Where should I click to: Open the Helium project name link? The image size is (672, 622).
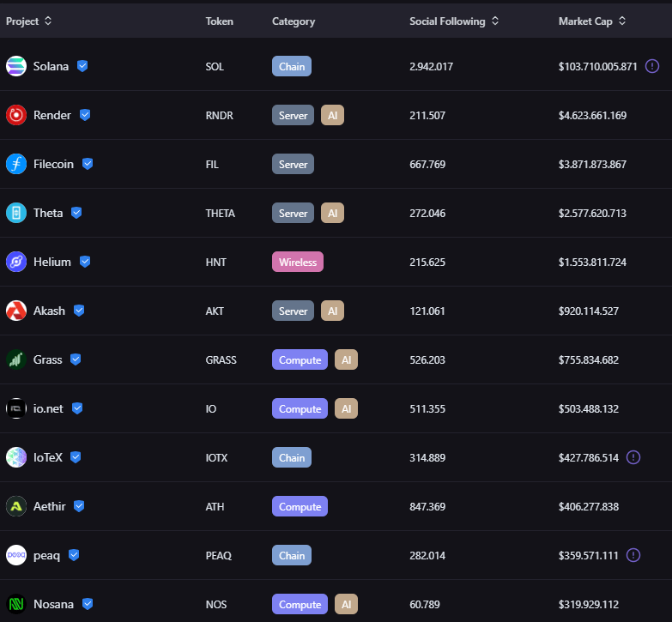tap(52, 262)
